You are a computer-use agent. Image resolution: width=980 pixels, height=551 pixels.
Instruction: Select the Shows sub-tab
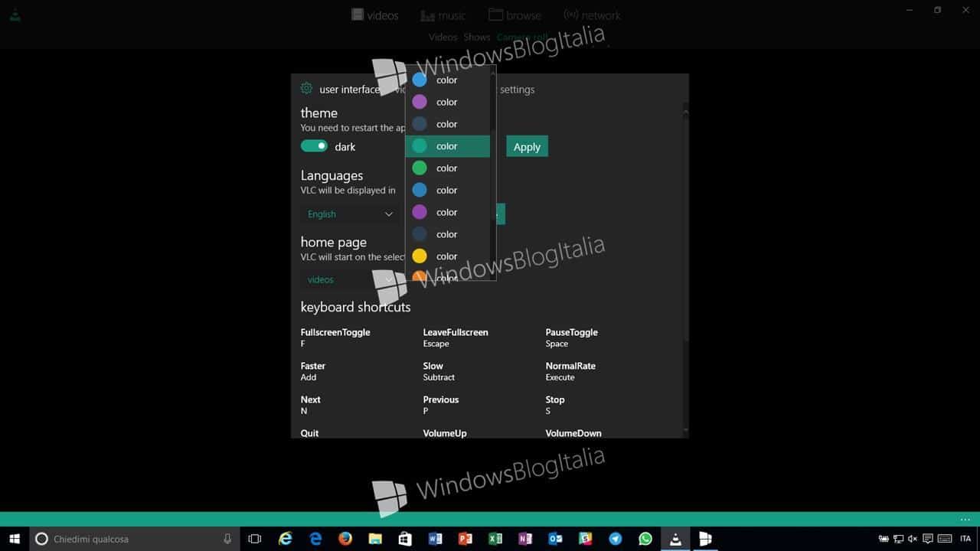(x=476, y=37)
